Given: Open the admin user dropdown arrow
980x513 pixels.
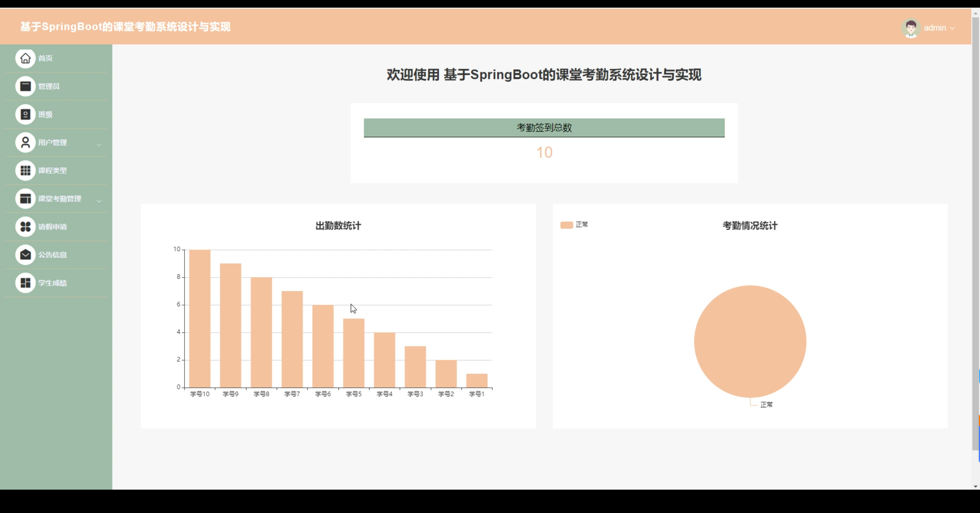Looking at the screenshot, I should click(x=952, y=28).
